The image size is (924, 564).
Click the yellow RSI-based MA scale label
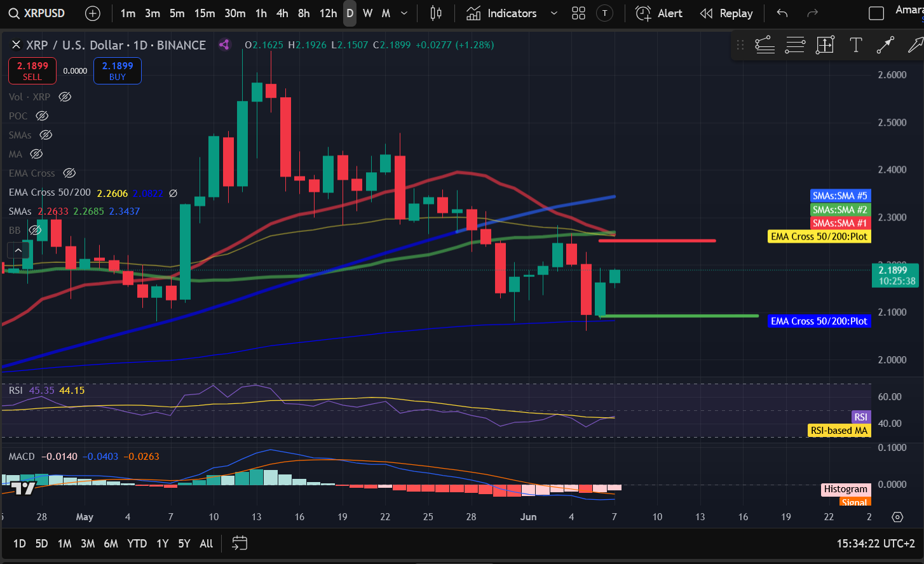pos(839,431)
